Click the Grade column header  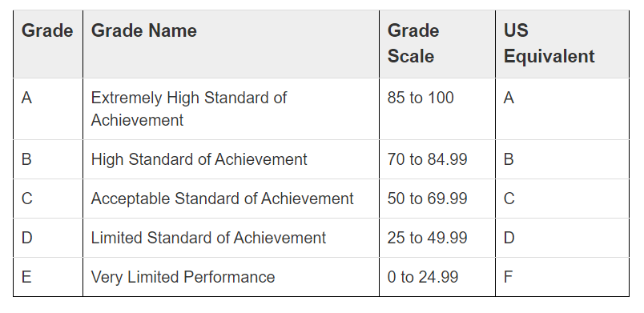click(x=47, y=44)
